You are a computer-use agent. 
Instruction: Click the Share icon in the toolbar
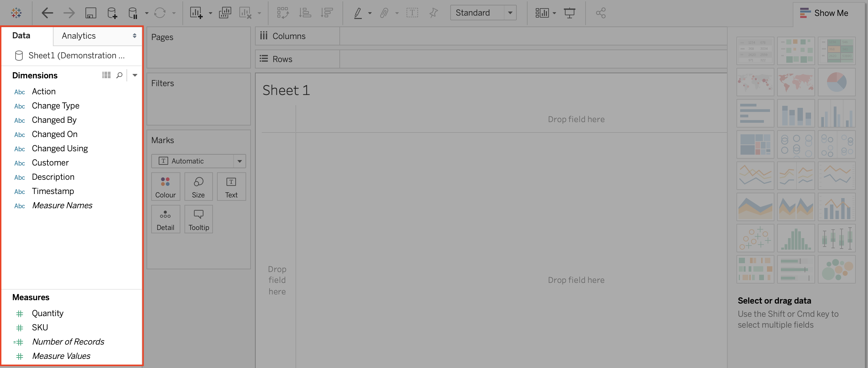coord(600,13)
